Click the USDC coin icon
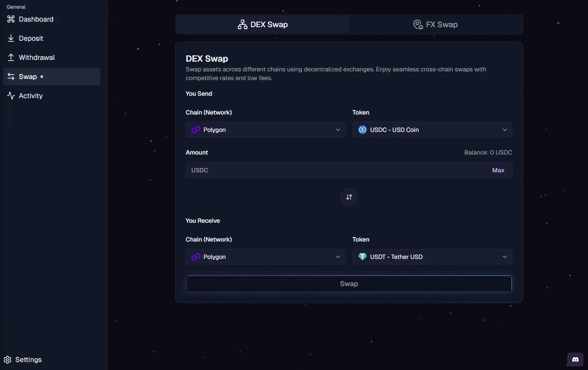Image resolution: width=588 pixels, height=370 pixels. (x=362, y=130)
